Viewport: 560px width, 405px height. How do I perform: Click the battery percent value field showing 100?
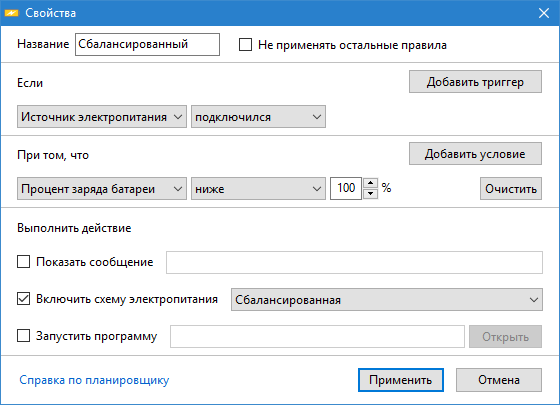point(346,189)
